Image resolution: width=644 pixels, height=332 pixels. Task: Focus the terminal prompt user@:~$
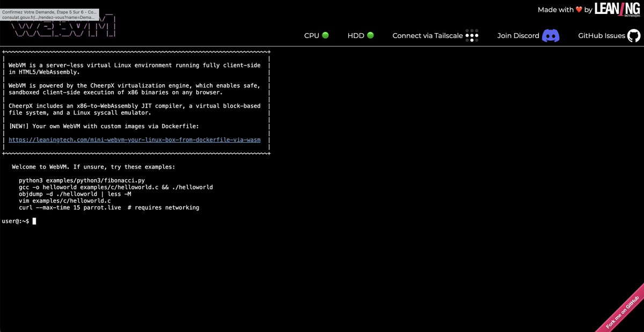(16, 221)
